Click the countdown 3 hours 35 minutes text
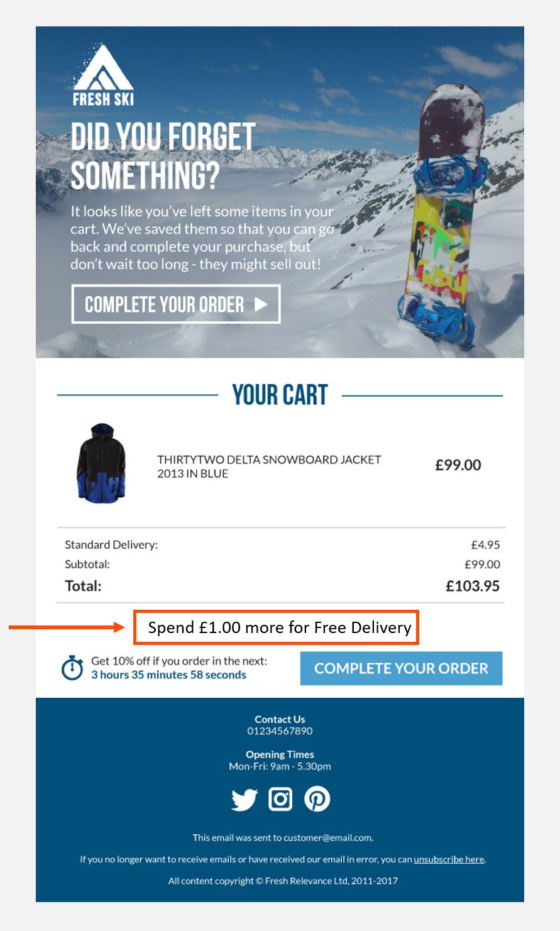Viewport: 560px width, 931px height. [x=168, y=675]
